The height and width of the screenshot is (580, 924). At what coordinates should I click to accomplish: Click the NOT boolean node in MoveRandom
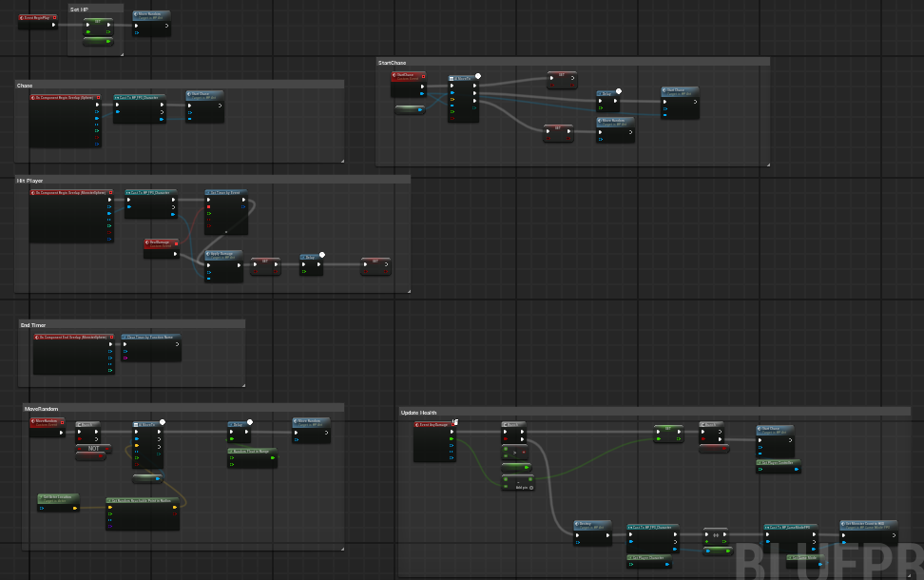[90, 453]
